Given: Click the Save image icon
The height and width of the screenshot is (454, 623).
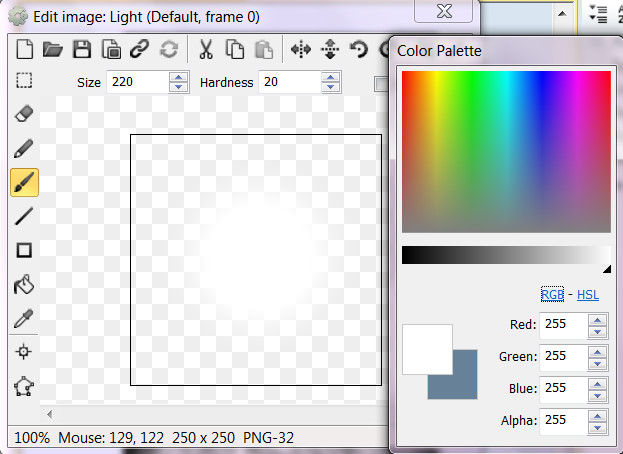Looking at the screenshot, I should 83,48.
